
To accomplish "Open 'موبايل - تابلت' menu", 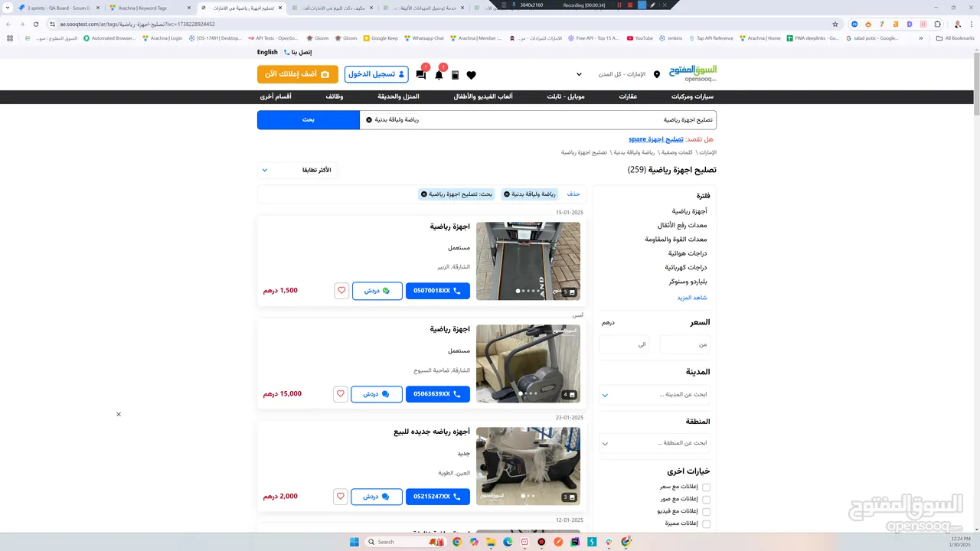I will (x=566, y=97).
